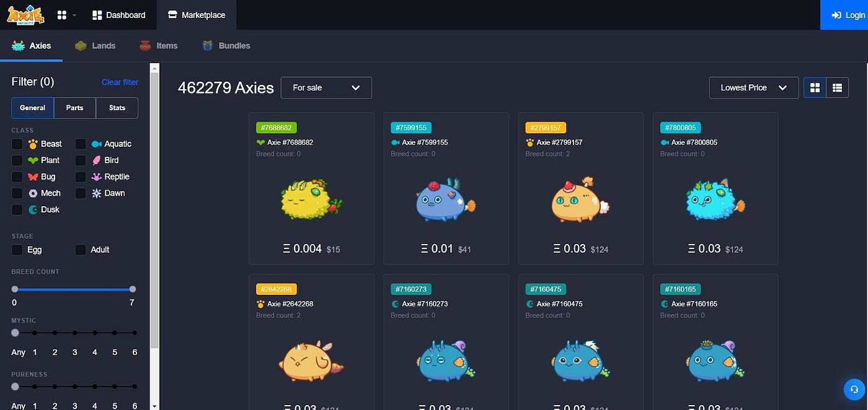Switch to the Bundles tab
Screen dimensions: 868x410
(226, 46)
